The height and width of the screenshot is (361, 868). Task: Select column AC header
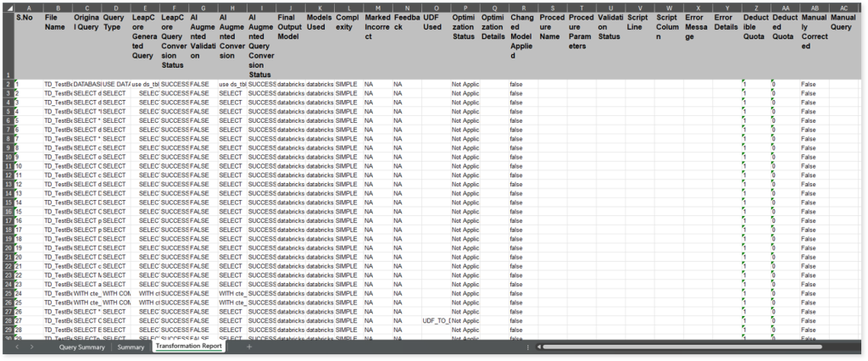pyautogui.click(x=843, y=8)
